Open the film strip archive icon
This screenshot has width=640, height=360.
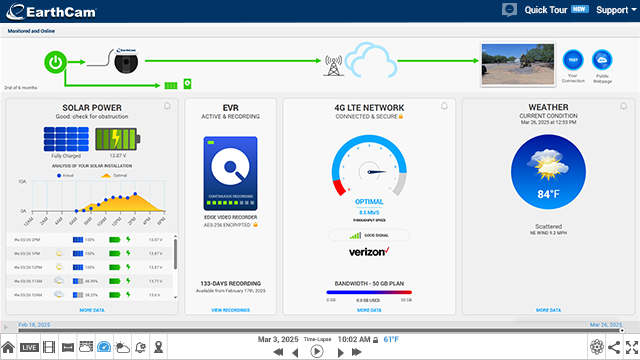(x=49, y=347)
